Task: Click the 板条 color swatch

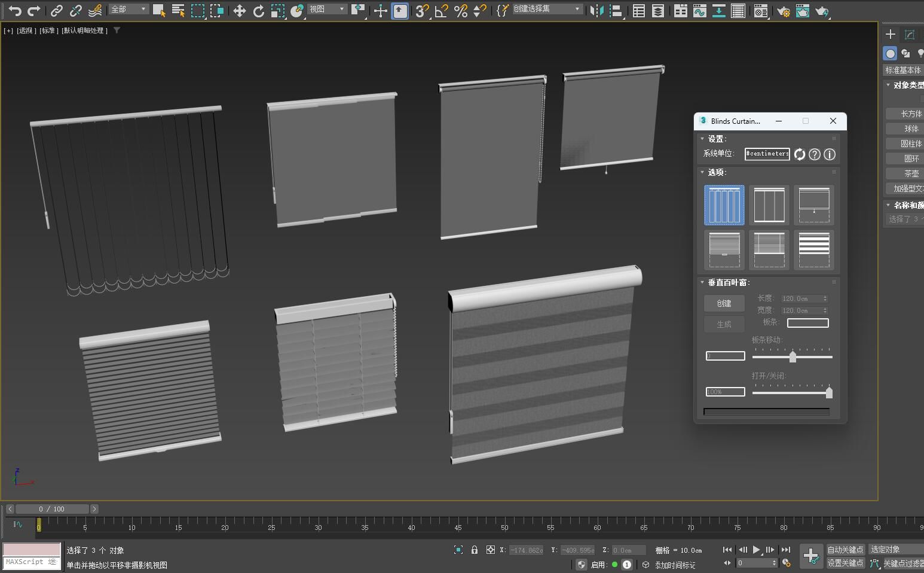Action: coord(808,323)
